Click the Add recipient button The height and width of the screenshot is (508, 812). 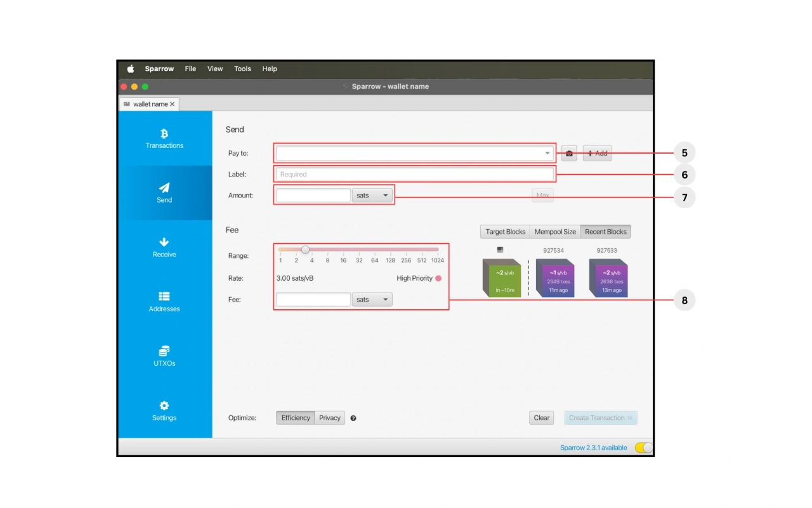click(598, 153)
